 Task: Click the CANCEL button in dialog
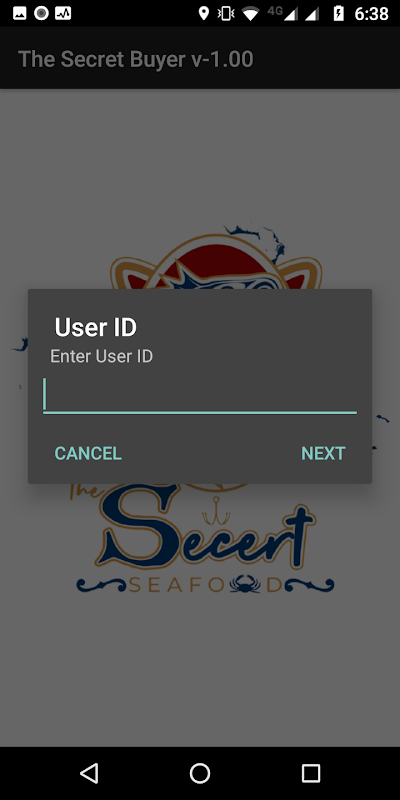pyautogui.click(x=88, y=453)
